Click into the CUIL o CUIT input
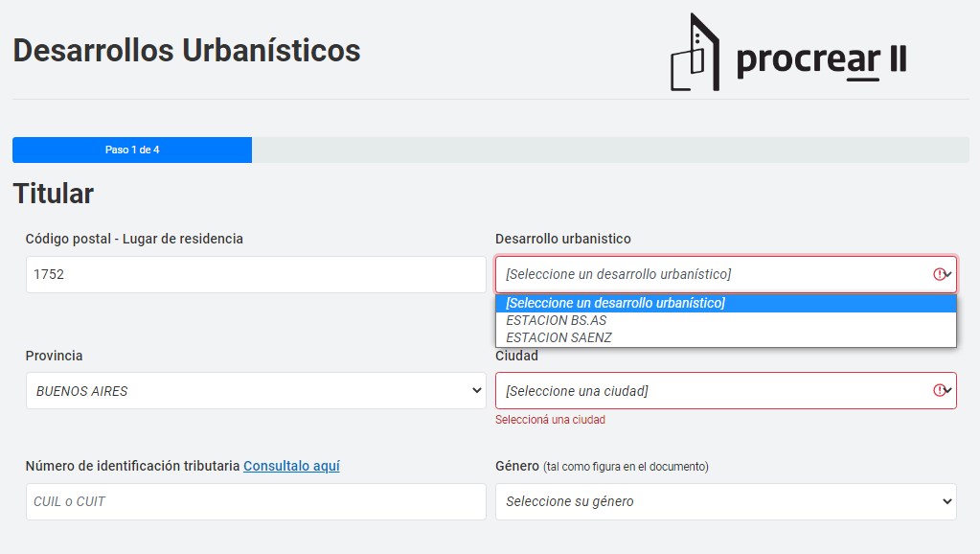980x554 pixels. point(255,501)
